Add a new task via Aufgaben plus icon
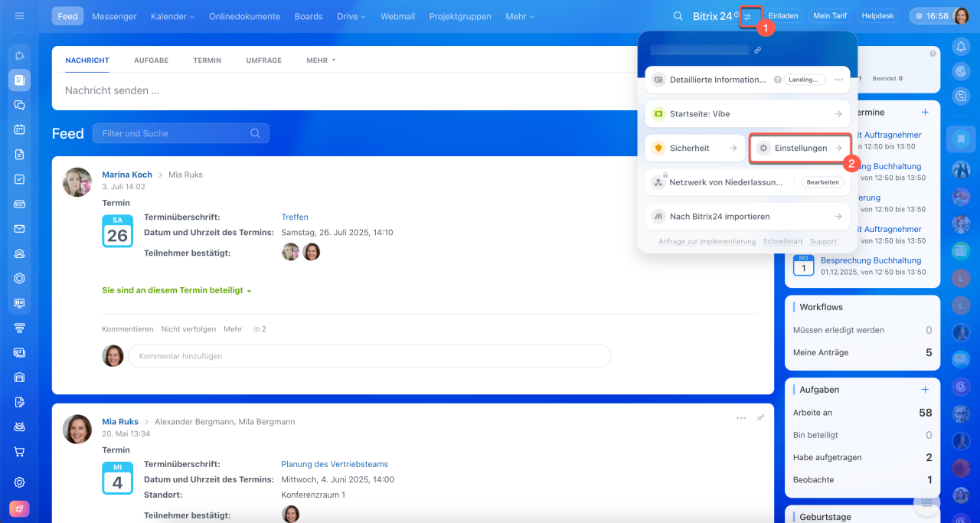The width and height of the screenshot is (980, 523). pyautogui.click(x=925, y=390)
